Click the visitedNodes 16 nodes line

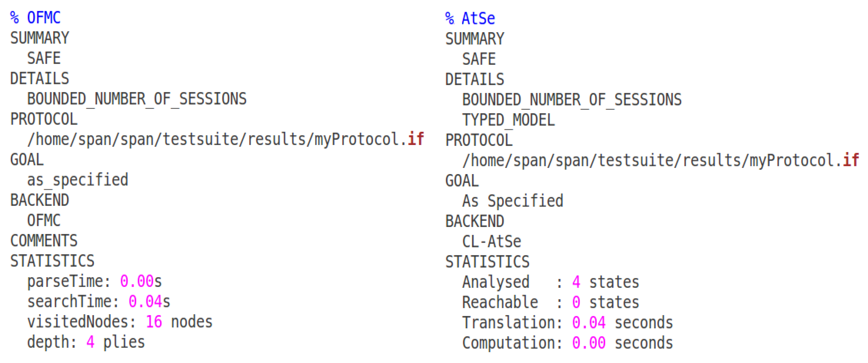120,322
